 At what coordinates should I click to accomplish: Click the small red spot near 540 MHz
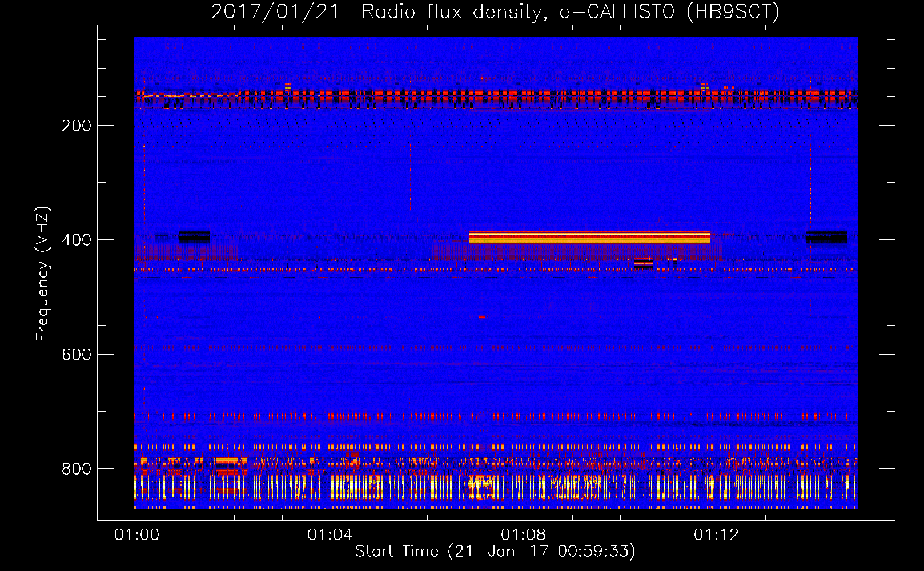(x=482, y=316)
